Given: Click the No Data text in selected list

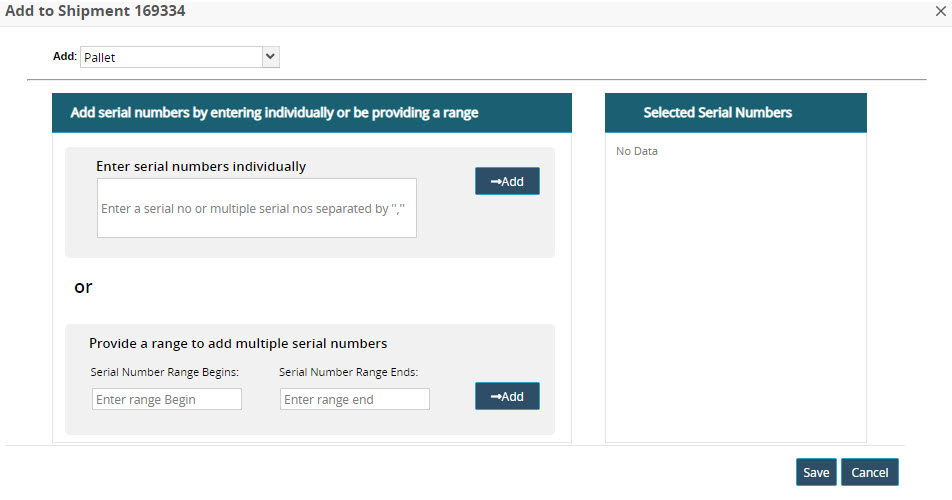Looking at the screenshot, I should pos(637,152).
